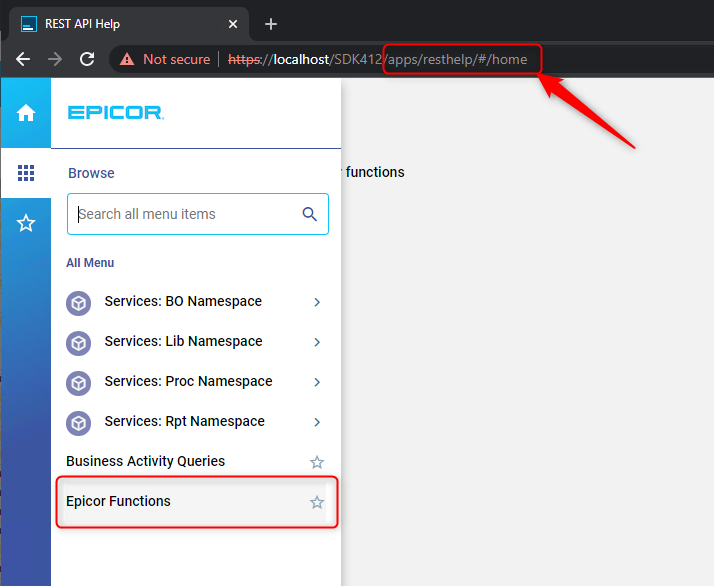Click the magnifier search icon
The width and height of the screenshot is (714, 586).
coord(310,214)
